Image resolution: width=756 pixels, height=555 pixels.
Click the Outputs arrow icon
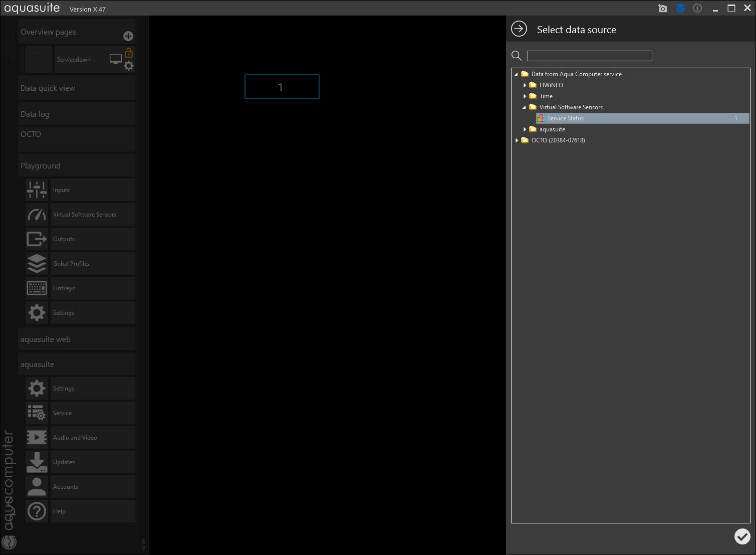[x=37, y=239]
